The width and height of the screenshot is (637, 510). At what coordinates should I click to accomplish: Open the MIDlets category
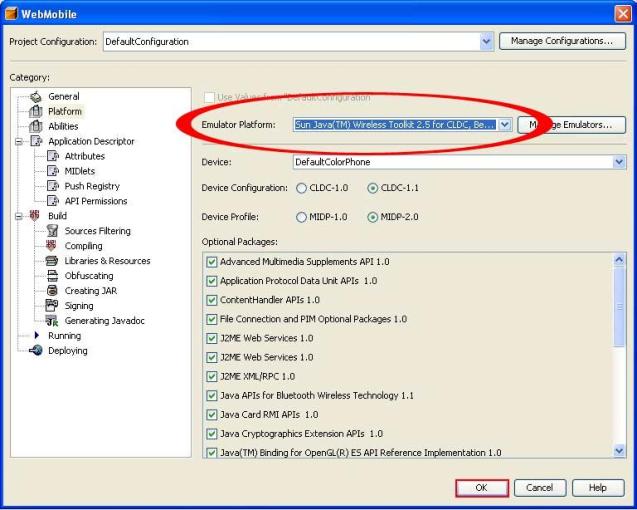80,171
